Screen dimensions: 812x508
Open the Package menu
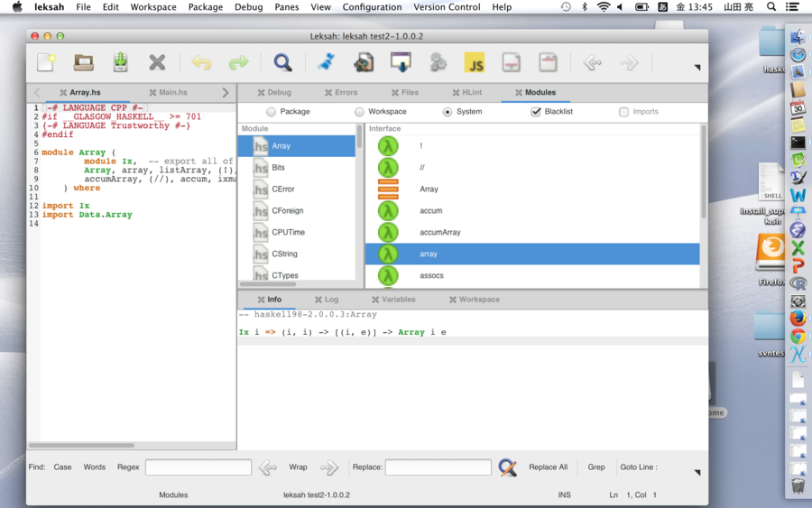[206, 6]
